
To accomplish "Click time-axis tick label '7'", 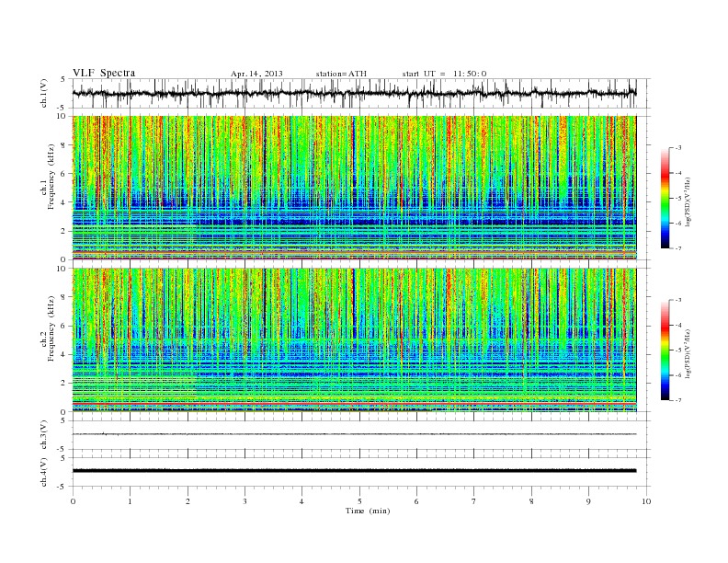I will [474, 501].
